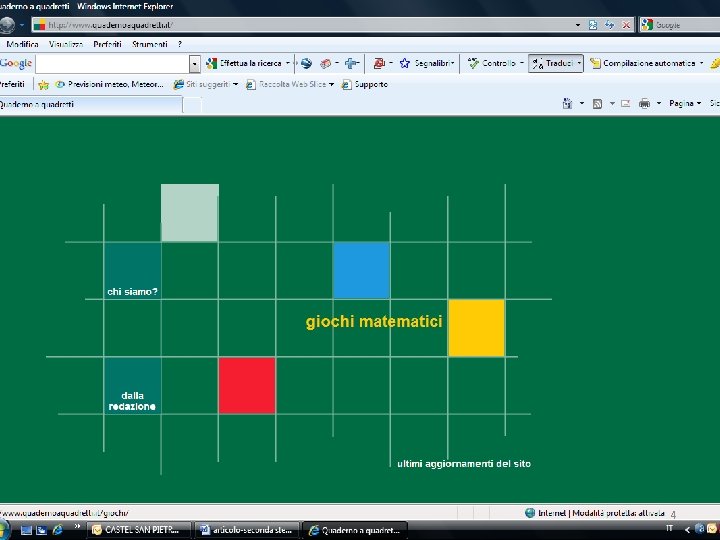Open the globe news icon in Google toolbar
The height and width of the screenshot is (540, 720).
306,63
